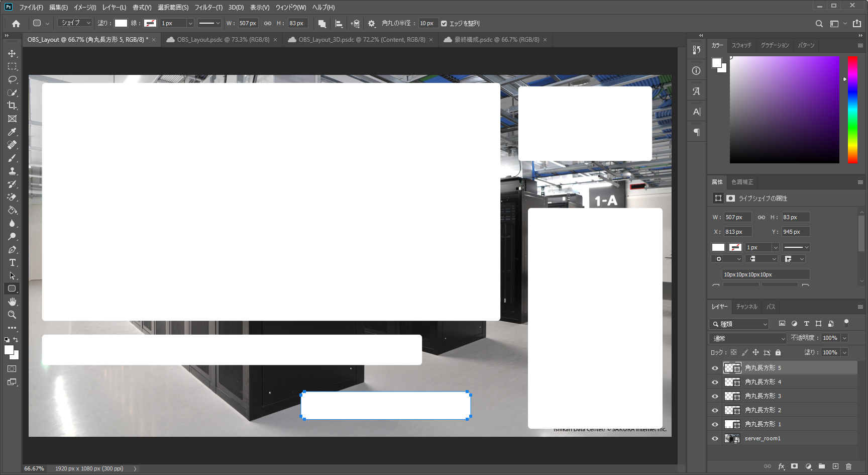Click the 角丸の半径 radius field
This screenshot has height=475, width=868.
pos(428,23)
